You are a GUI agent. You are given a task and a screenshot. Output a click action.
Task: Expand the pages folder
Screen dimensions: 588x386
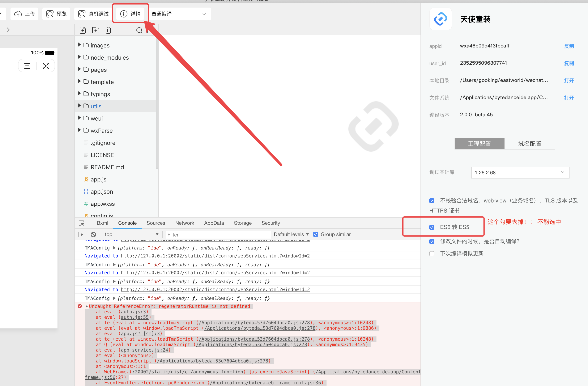pos(80,69)
